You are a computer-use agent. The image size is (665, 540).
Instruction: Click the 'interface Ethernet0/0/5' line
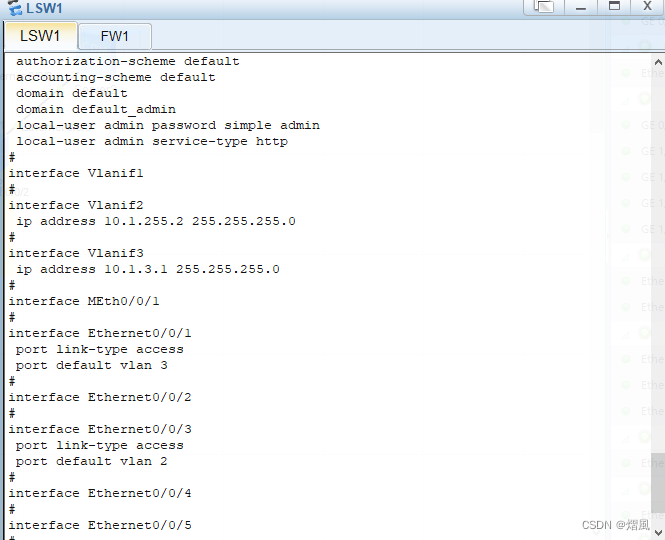tap(100, 525)
